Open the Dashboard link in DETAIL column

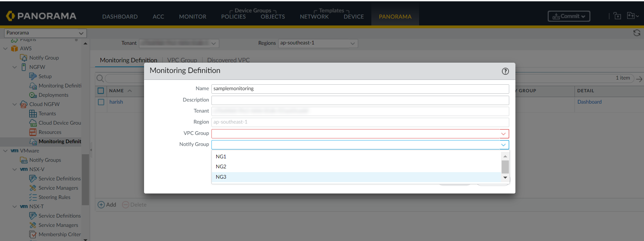[x=589, y=102]
